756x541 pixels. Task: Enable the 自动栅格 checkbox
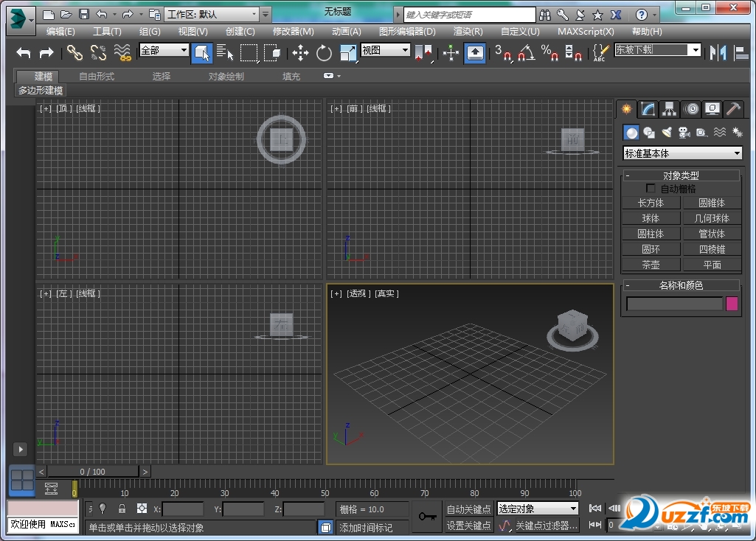coord(651,187)
